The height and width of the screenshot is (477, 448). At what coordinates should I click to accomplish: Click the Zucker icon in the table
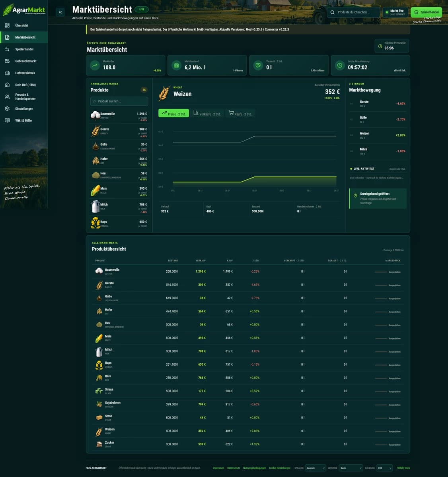pyautogui.click(x=99, y=444)
